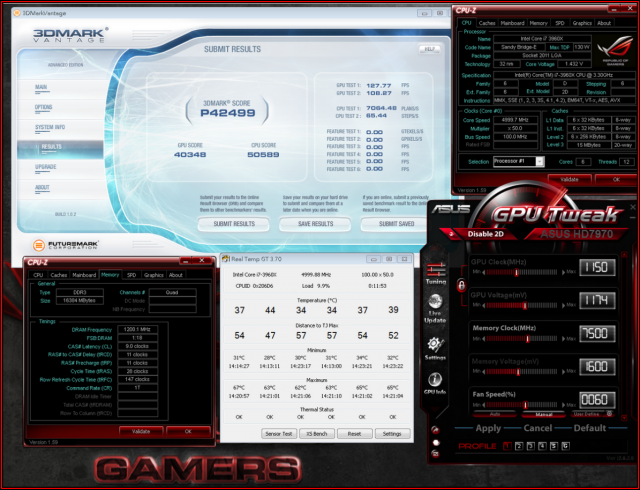Click the GPU Clock slider handle
The image size is (640, 490).
pos(517,272)
